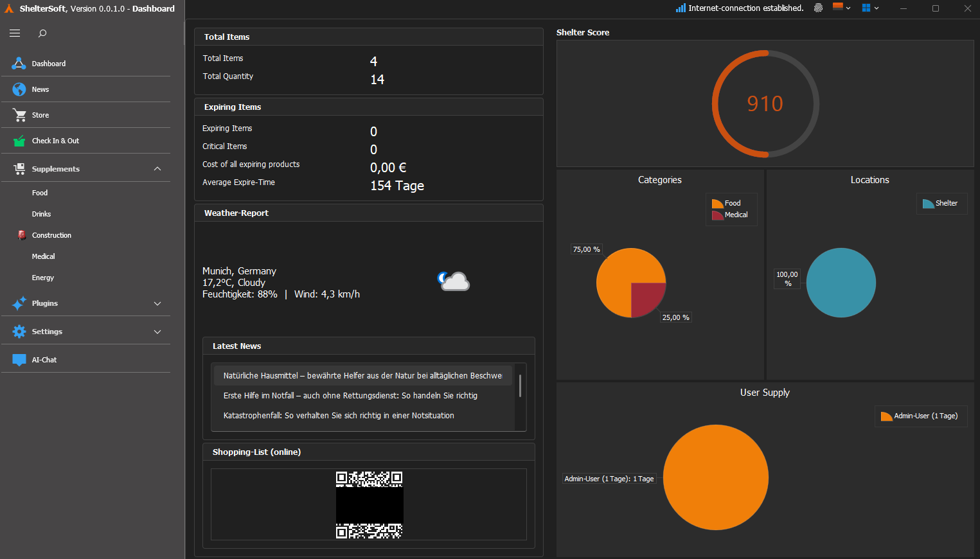Open the orange theme color dropdown
980x559 pixels.
841,8
